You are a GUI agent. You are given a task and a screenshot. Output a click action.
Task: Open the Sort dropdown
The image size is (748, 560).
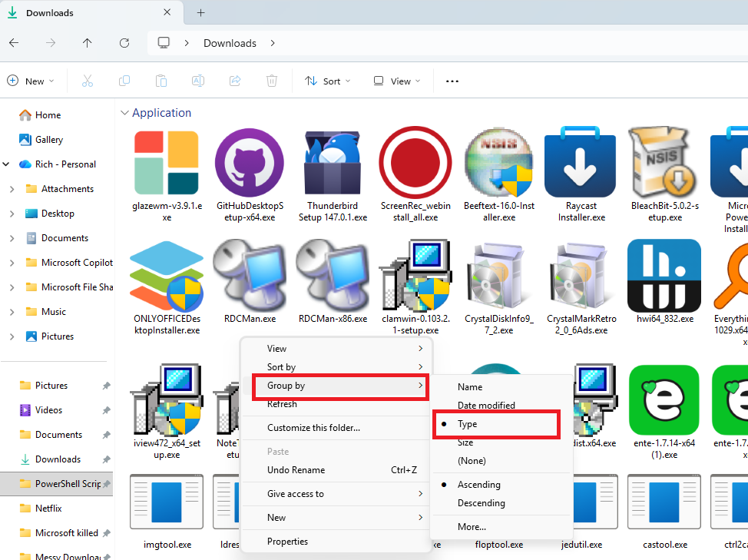pyautogui.click(x=328, y=81)
